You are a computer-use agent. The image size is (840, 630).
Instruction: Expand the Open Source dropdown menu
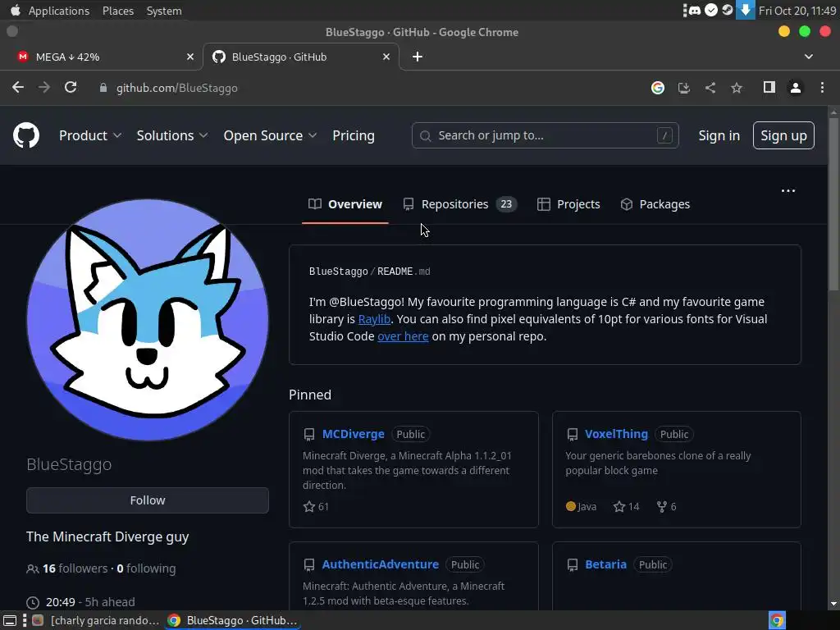[x=270, y=135]
